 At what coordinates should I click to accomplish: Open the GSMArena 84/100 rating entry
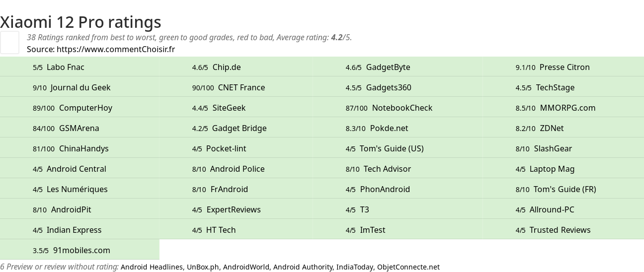[x=80, y=128]
